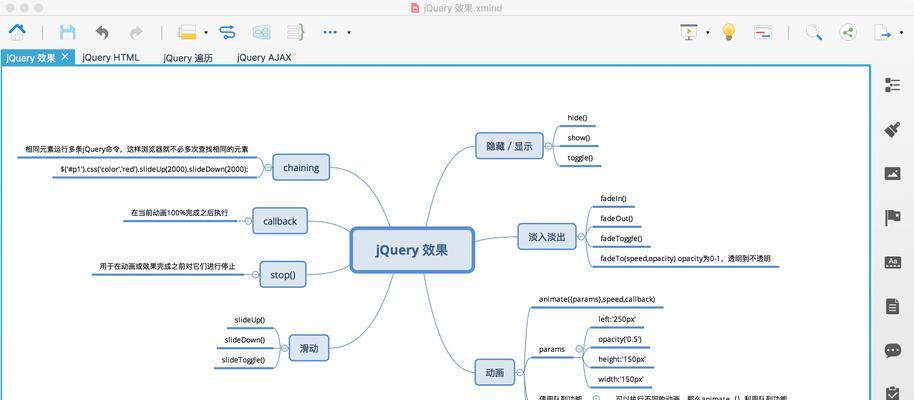The image size is (914, 400).
Task: Open the Format brush panel
Action: (x=892, y=129)
